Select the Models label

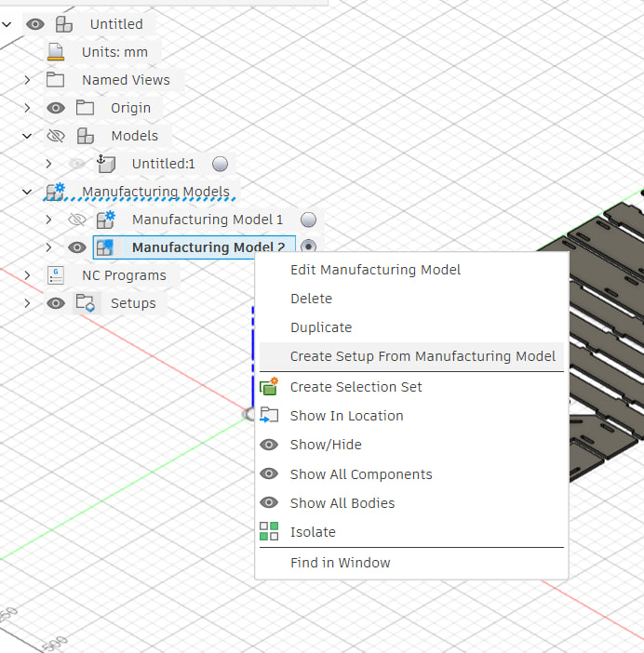(135, 136)
